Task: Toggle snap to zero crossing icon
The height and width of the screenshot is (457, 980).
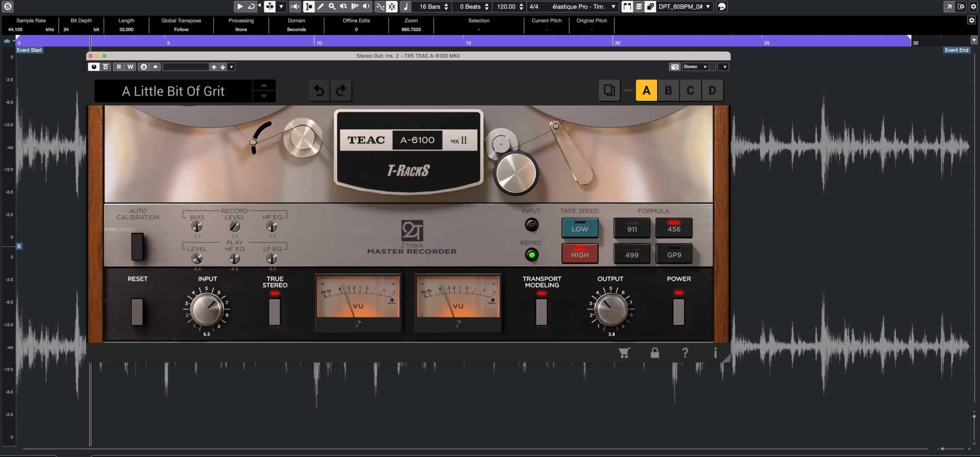Action: point(380,7)
